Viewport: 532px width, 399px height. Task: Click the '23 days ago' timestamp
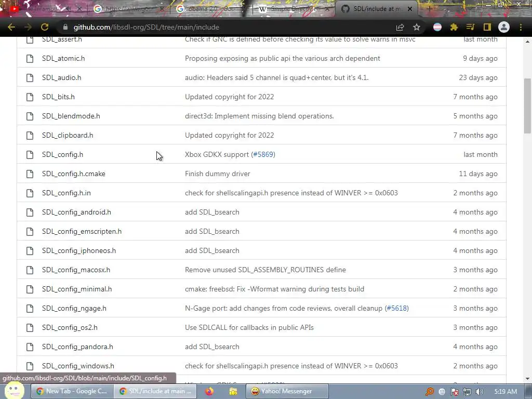click(478, 78)
